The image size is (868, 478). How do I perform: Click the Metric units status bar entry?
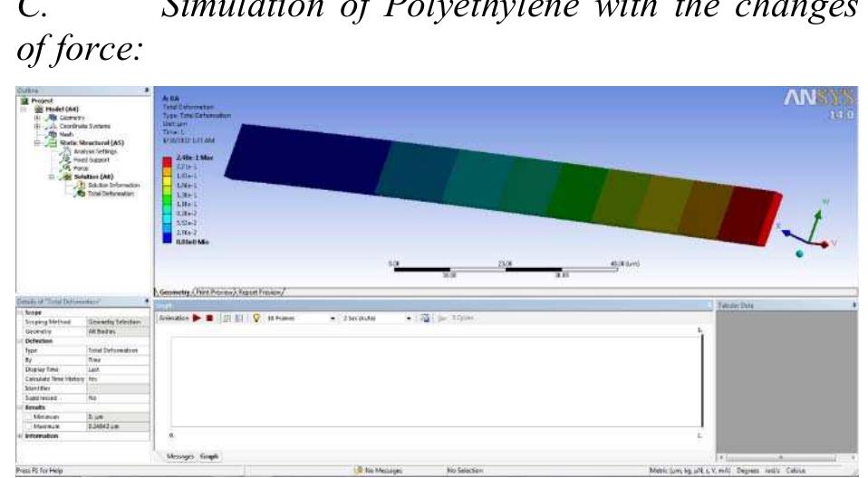[x=690, y=471]
